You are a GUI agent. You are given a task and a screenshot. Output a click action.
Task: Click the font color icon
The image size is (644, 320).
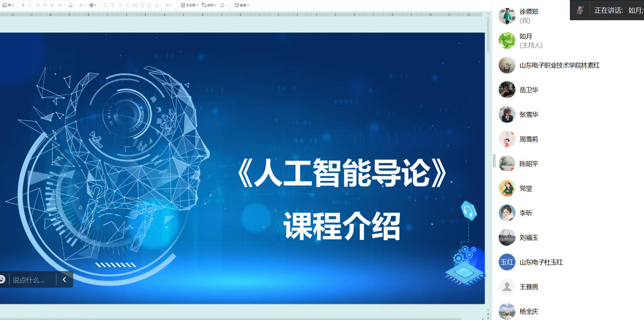[x=71, y=5]
